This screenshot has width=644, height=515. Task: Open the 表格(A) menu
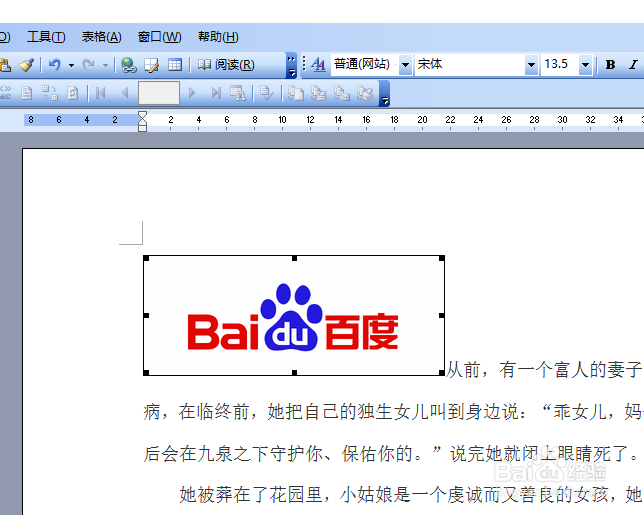pyautogui.click(x=101, y=37)
